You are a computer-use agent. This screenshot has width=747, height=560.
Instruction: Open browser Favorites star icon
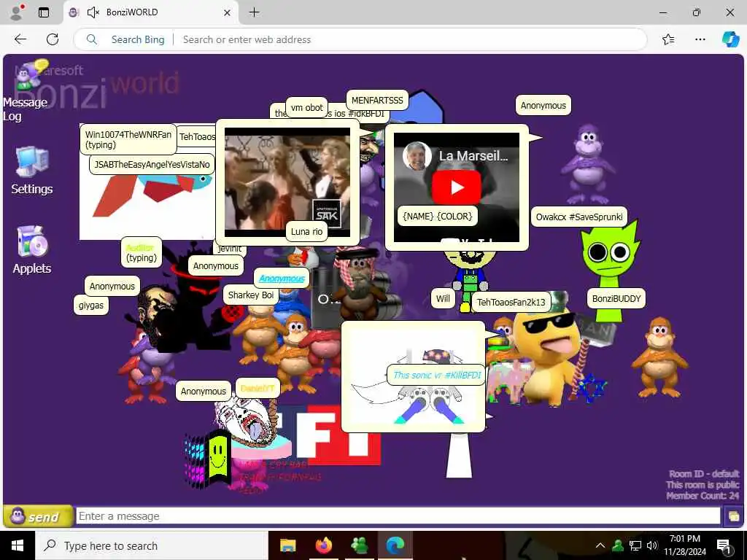pos(668,39)
